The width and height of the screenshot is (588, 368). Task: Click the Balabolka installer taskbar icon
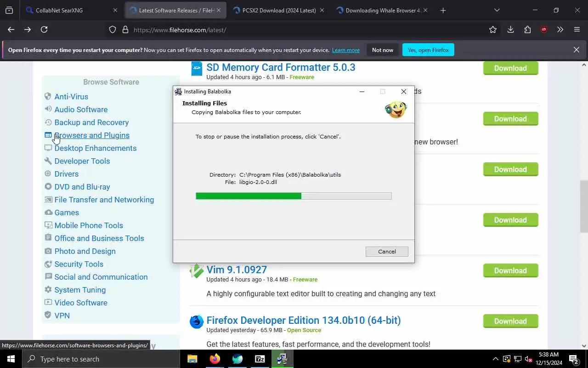click(282, 359)
